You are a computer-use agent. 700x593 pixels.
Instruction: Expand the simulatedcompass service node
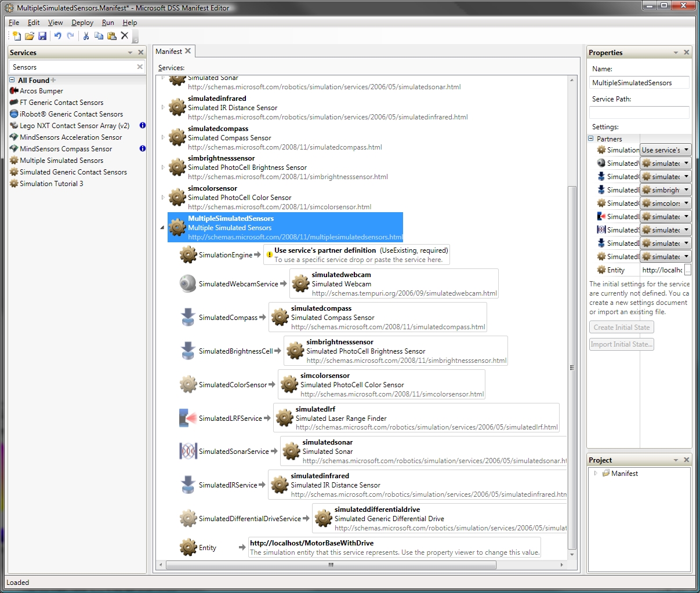[163, 137]
